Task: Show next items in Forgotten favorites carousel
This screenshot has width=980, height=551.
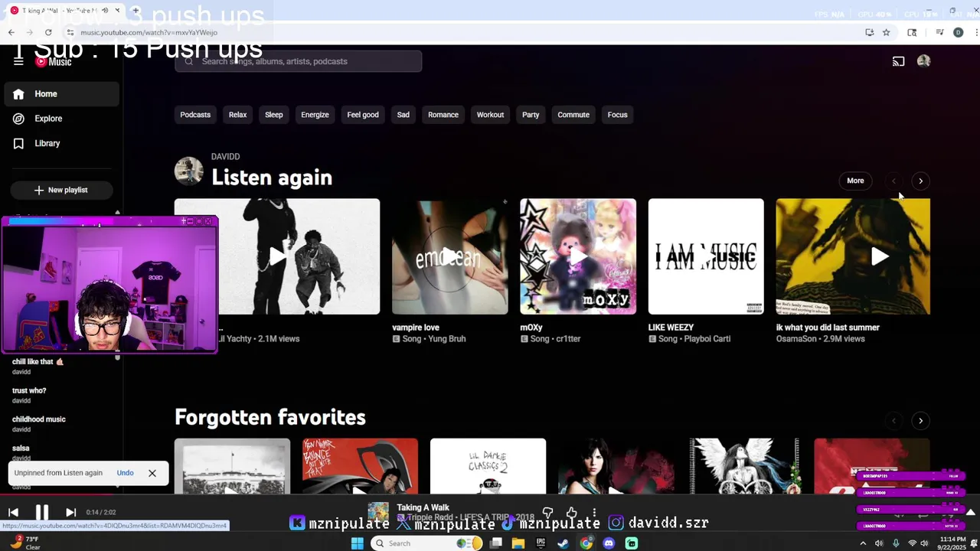Action: (x=920, y=421)
